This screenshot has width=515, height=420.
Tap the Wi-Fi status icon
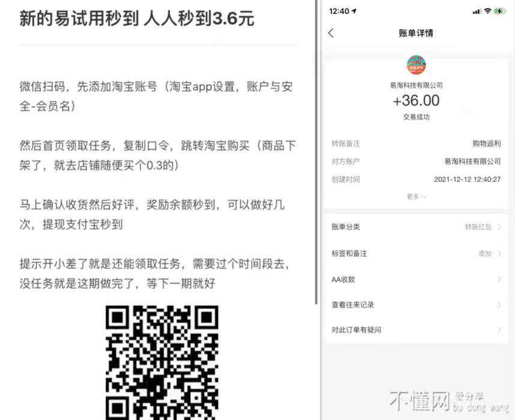[488, 11]
